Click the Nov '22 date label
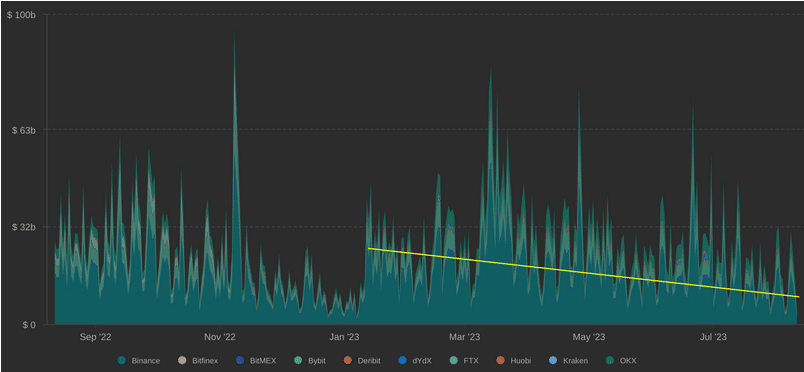The width and height of the screenshot is (804, 372). click(219, 337)
